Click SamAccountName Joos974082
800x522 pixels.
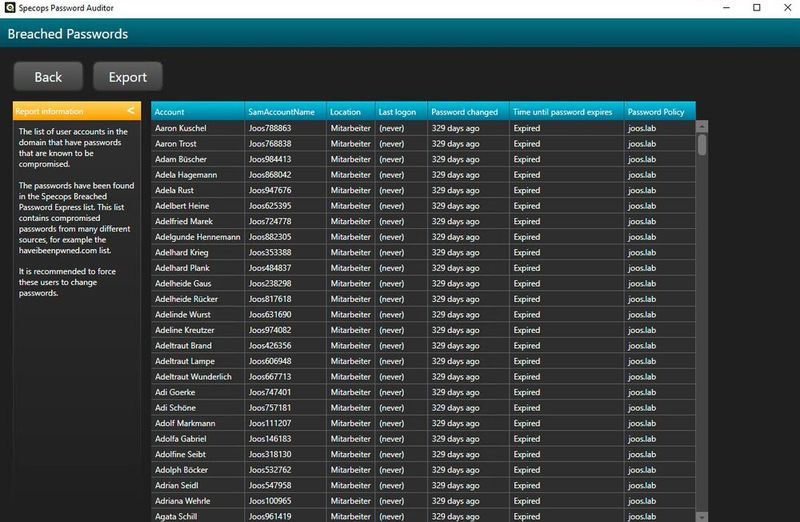pos(270,330)
